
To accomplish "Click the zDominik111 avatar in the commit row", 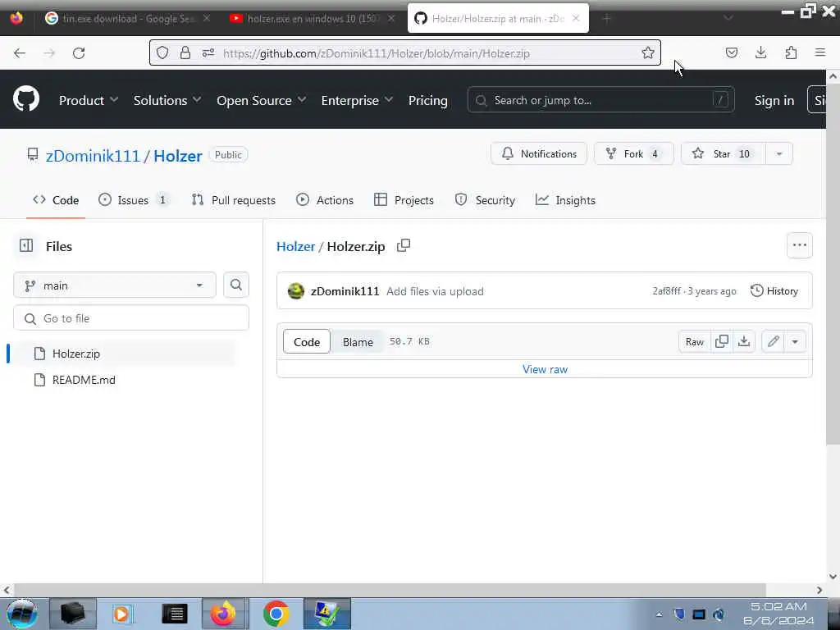I will point(295,291).
